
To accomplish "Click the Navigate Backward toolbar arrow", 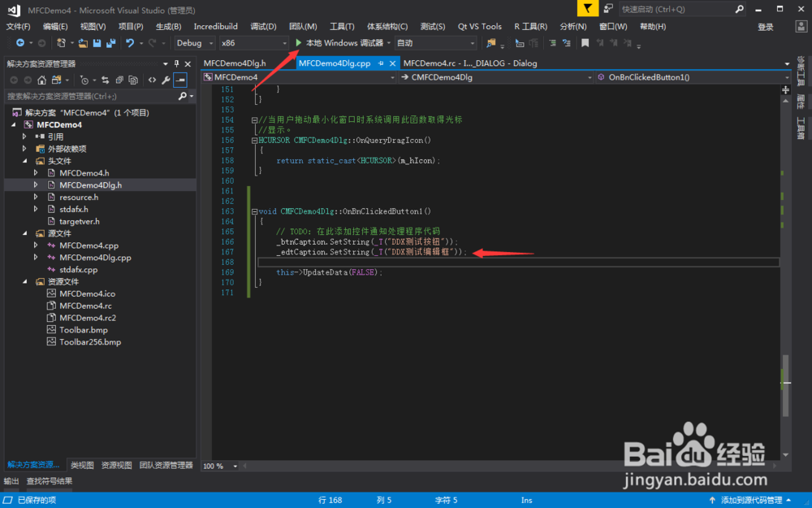I will (x=20, y=43).
